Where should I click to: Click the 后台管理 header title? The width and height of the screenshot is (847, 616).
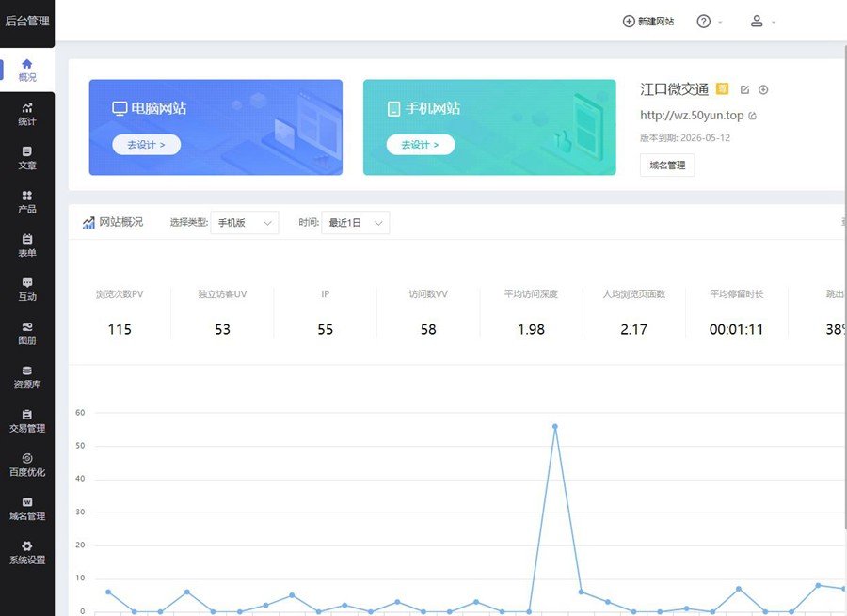pos(27,21)
